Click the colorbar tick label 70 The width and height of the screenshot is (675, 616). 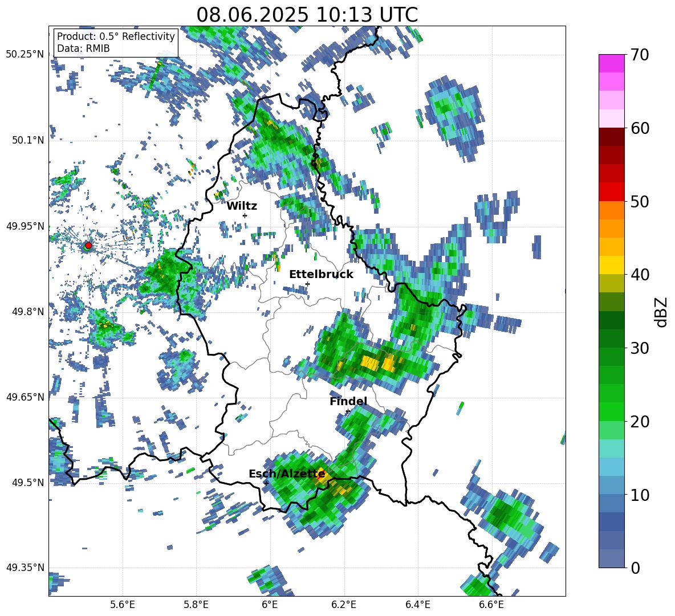click(639, 55)
